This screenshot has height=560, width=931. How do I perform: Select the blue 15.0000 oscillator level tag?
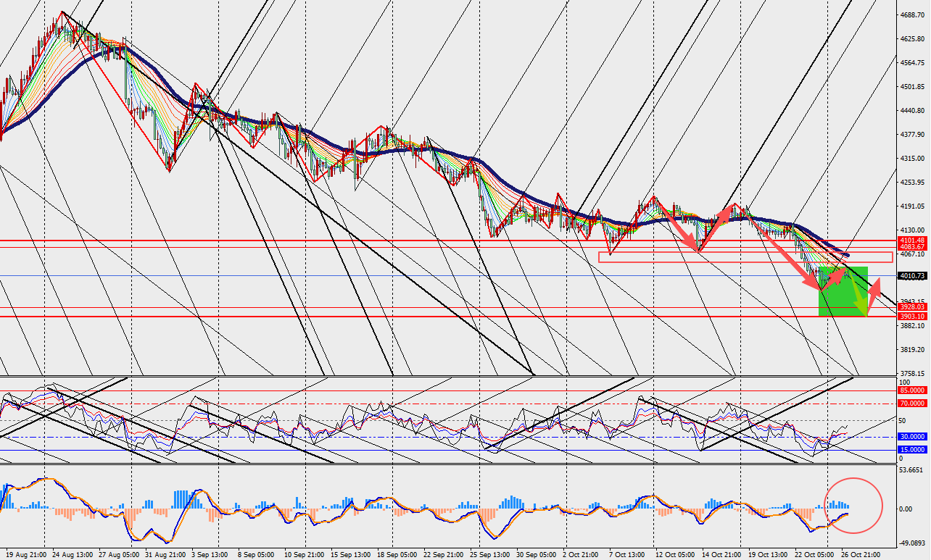pos(912,450)
